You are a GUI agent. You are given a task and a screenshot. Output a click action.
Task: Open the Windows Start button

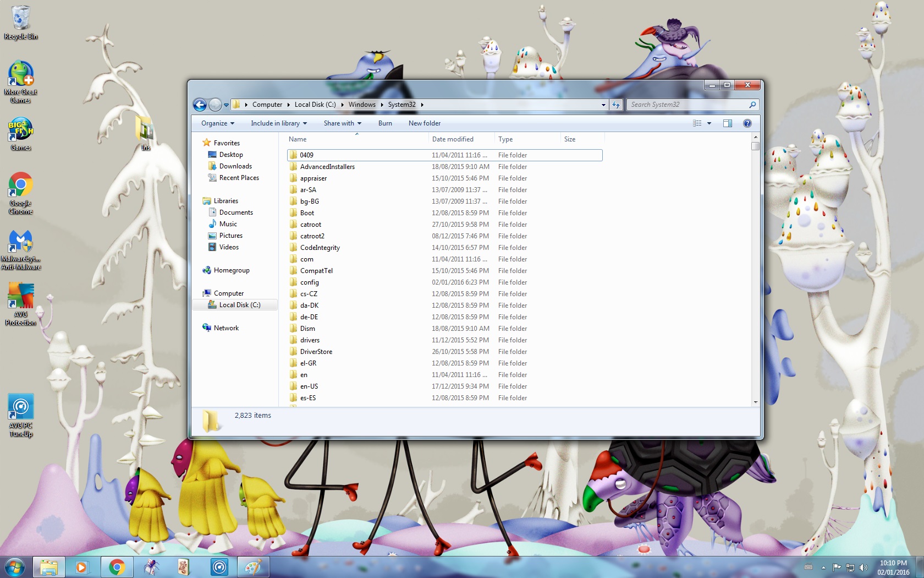15,566
